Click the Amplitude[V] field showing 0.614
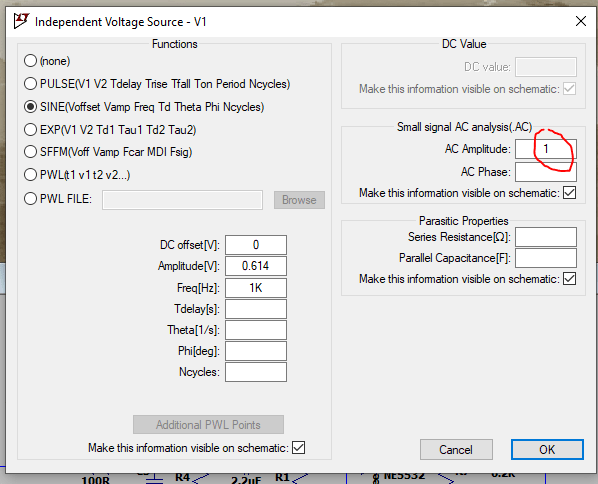Image resolution: width=598 pixels, height=484 pixels. 256,266
